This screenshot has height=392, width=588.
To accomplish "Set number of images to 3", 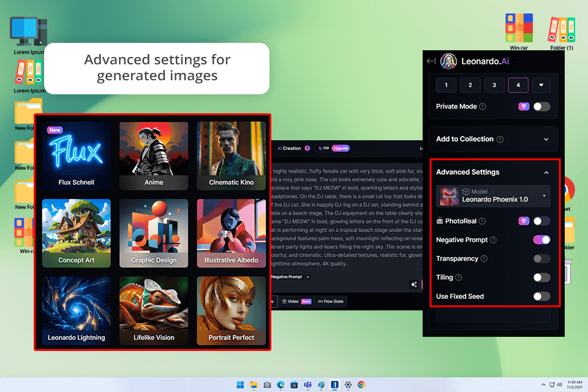I will pyautogui.click(x=494, y=85).
